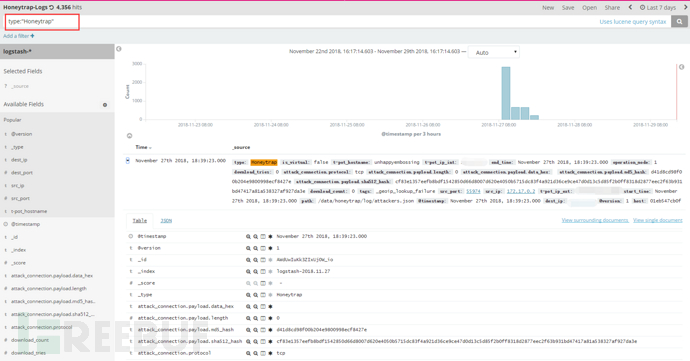The height and width of the screenshot is (361, 690).
Task: Filter for the _index value logstash-2018.11.27
Action: [248, 272]
